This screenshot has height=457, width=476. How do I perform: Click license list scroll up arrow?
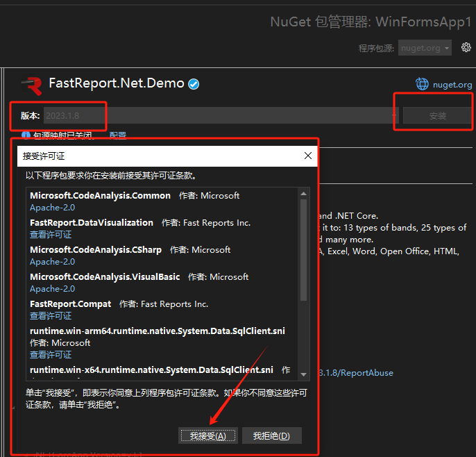pyautogui.click(x=304, y=194)
